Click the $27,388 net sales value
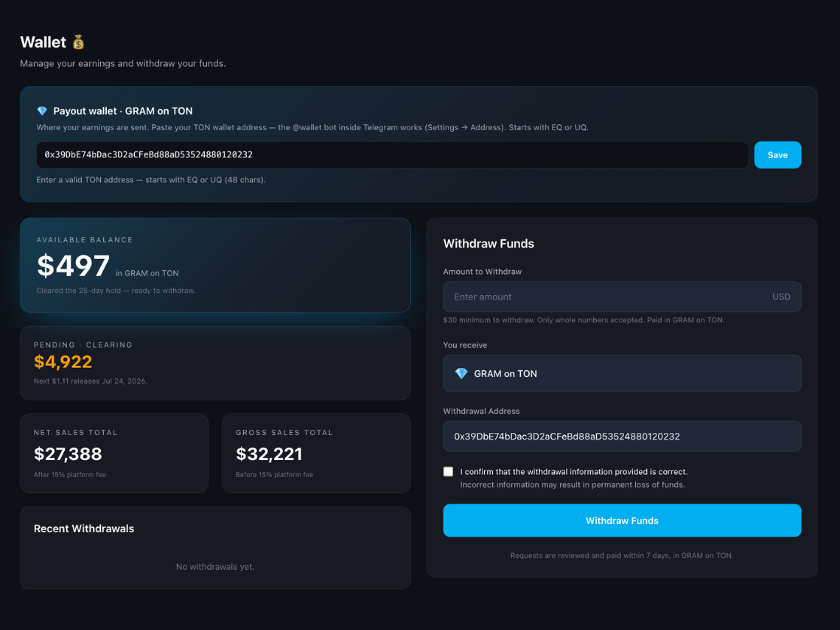 [x=68, y=454]
